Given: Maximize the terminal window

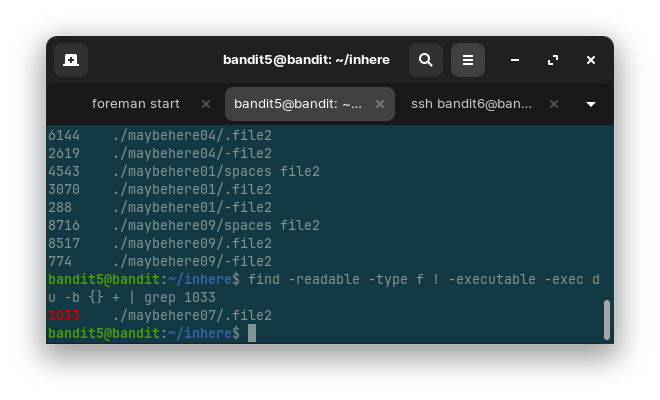Looking at the screenshot, I should 553,60.
